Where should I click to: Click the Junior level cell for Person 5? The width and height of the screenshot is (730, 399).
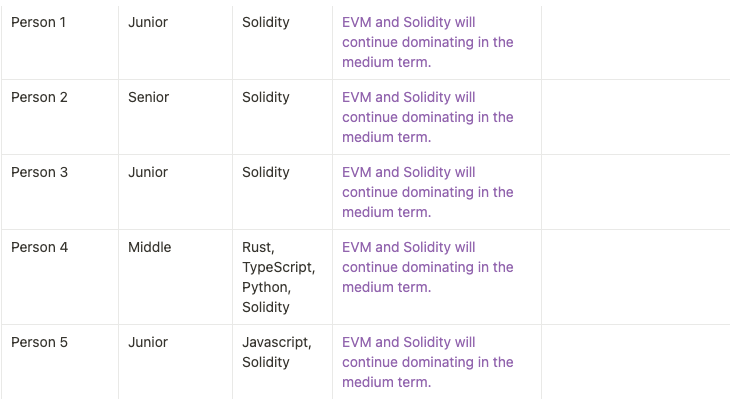click(176, 362)
